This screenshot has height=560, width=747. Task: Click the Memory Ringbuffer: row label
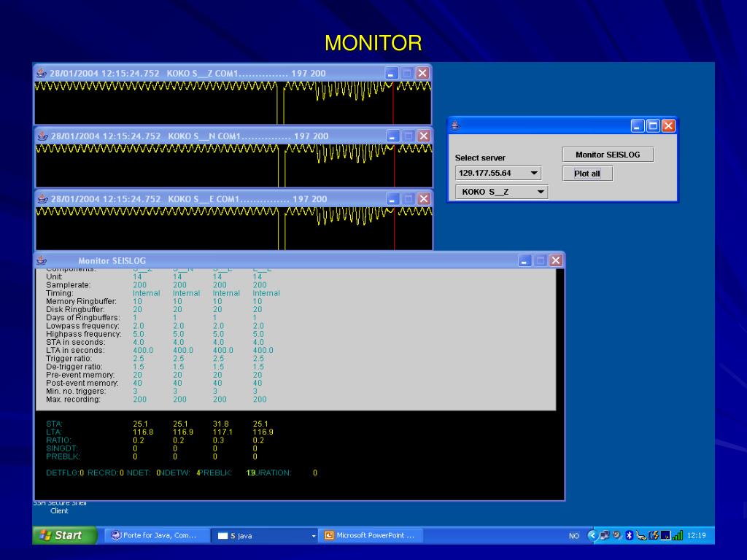pos(81,301)
